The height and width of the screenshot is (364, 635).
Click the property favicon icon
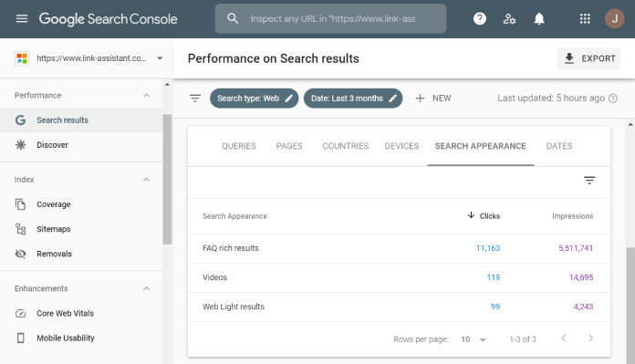coord(22,58)
